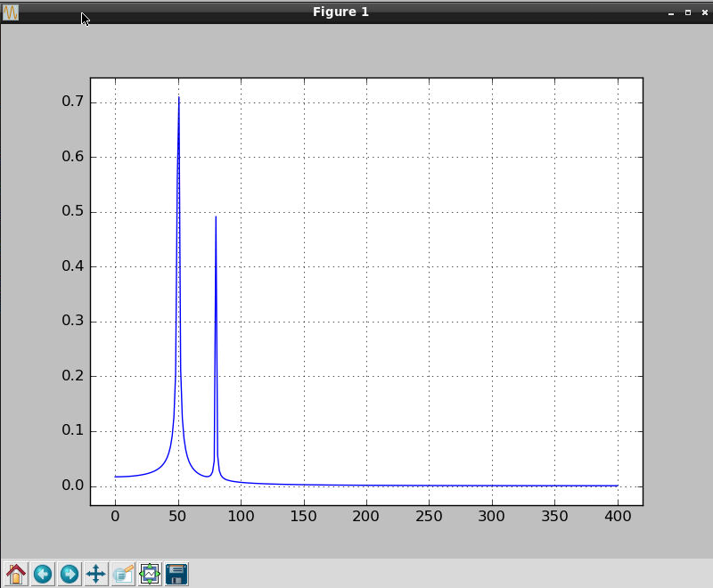Click the y-axis label 0.6
The height and width of the screenshot is (588, 713).
pyautogui.click(x=73, y=156)
